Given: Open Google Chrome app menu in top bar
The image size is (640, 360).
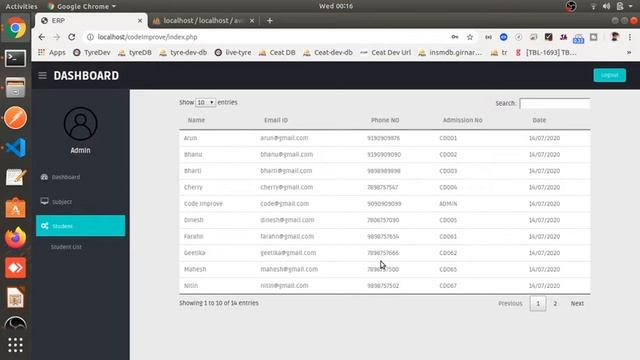Looking at the screenshot, I should (x=81, y=6).
